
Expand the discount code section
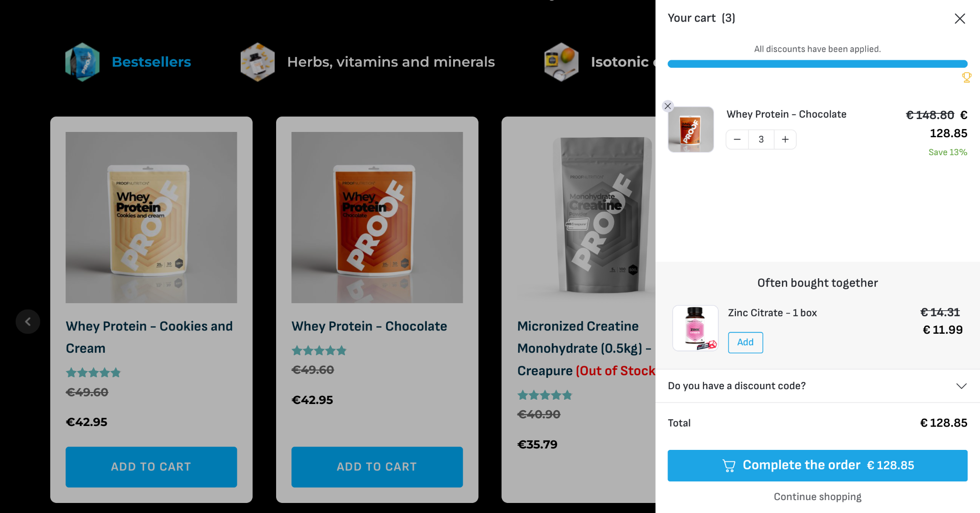(817, 386)
